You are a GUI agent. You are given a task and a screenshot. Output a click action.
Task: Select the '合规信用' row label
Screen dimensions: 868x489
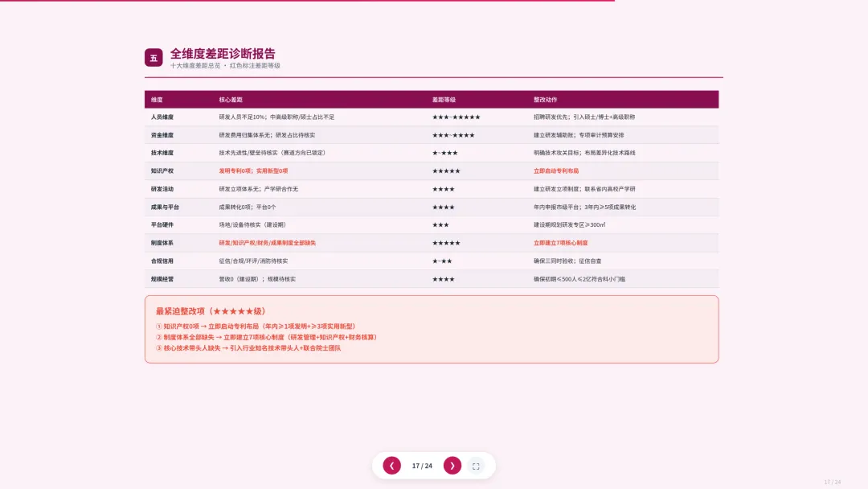162,261
